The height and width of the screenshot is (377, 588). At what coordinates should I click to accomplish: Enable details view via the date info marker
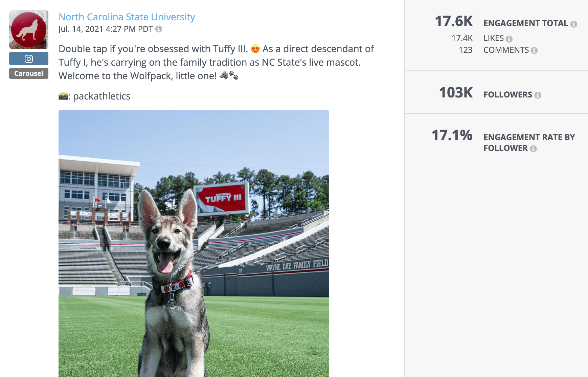158,29
